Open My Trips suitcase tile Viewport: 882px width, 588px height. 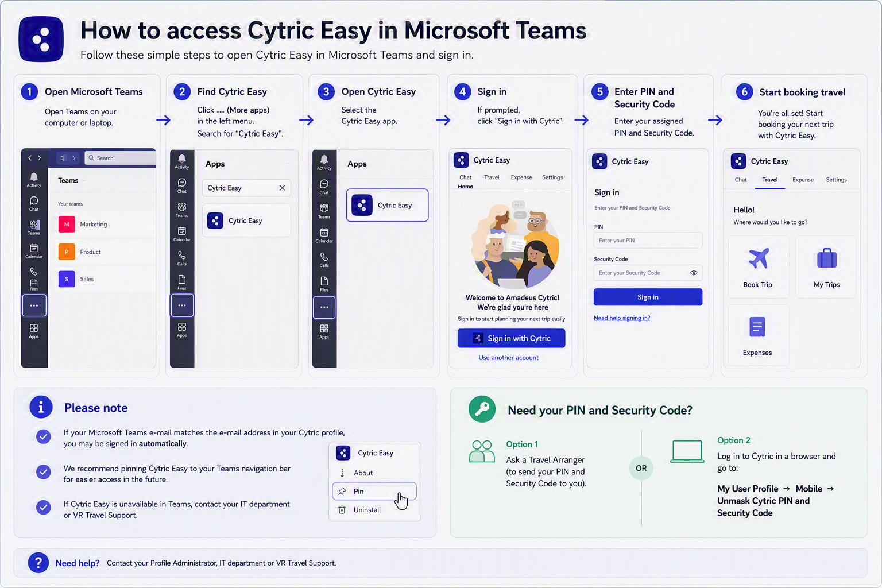pyautogui.click(x=826, y=266)
